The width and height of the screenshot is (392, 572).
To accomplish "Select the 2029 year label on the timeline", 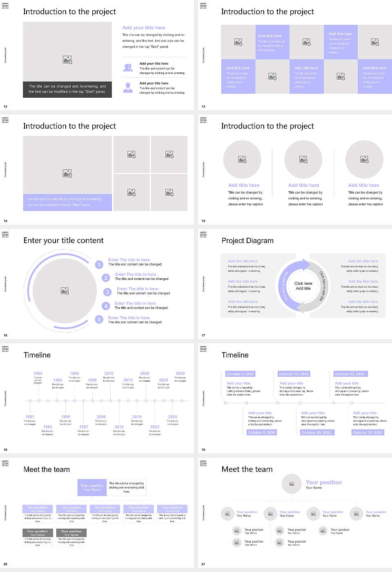I will click(180, 373).
